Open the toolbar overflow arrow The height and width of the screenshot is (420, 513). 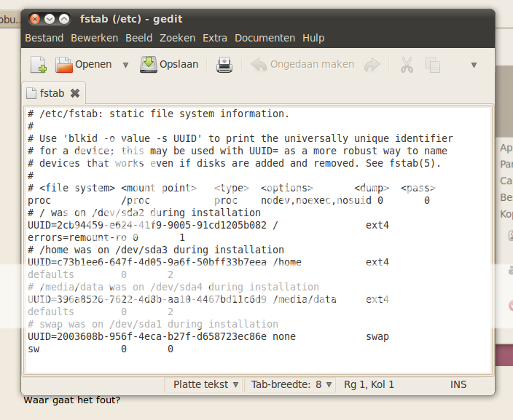474,65
